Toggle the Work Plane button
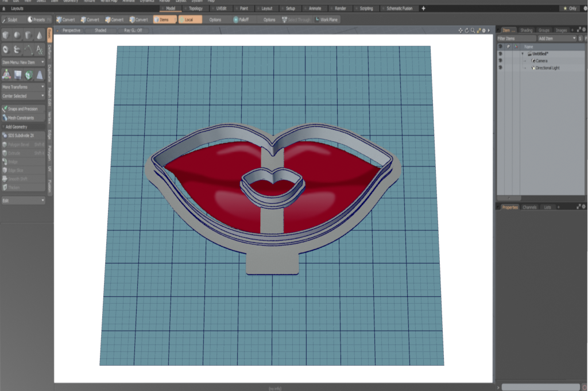Image resolution: width=588 pixels, height=391 pixels. (x=326, y=20)
